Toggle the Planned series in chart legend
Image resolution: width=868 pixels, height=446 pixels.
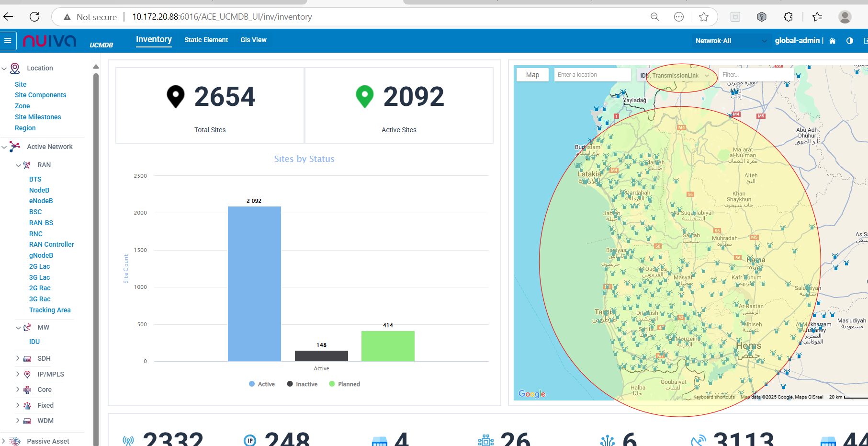coord(345,384)
